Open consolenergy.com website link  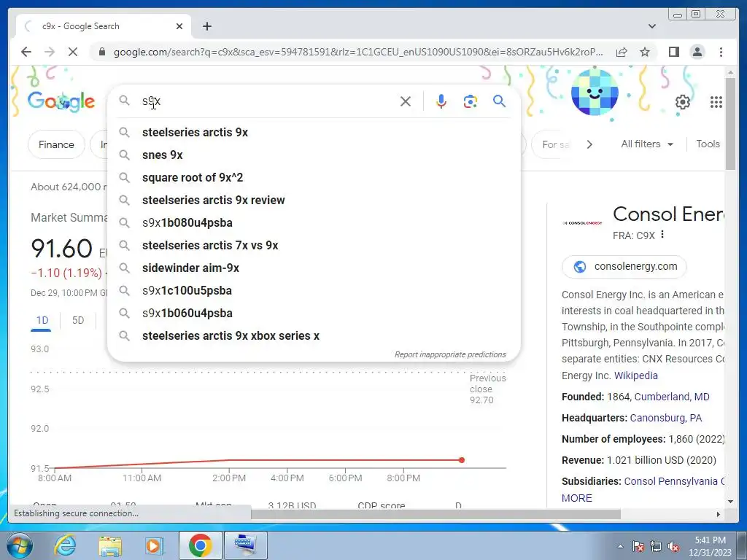click(x=624, y=267)
